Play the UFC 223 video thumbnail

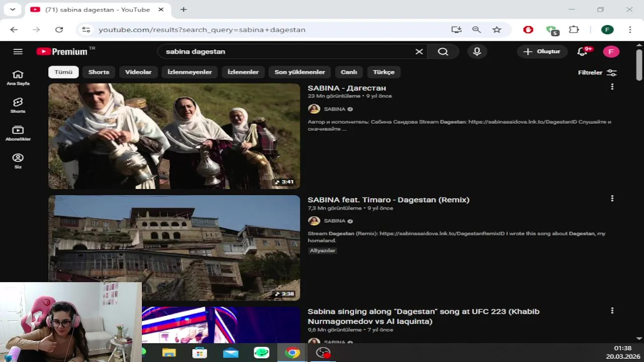tap(221, 325)
